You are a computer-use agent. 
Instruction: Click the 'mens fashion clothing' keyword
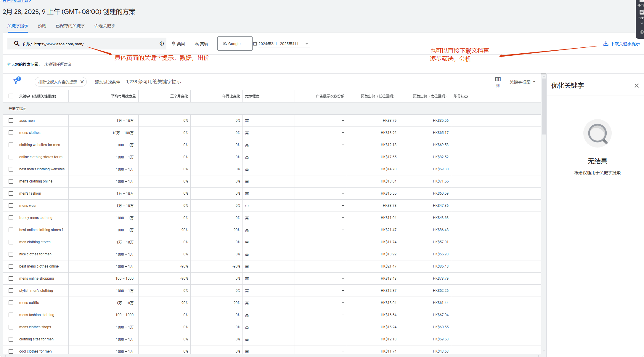click(x=37, y=315)
